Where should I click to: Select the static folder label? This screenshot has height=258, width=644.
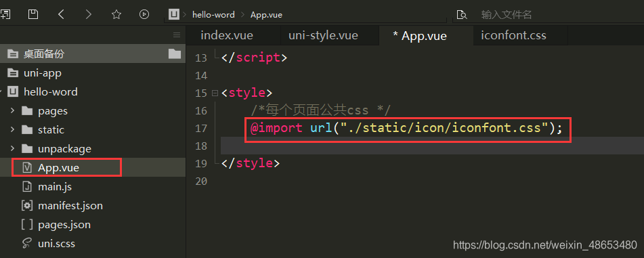pyautogui.click(x=51, y=130)
